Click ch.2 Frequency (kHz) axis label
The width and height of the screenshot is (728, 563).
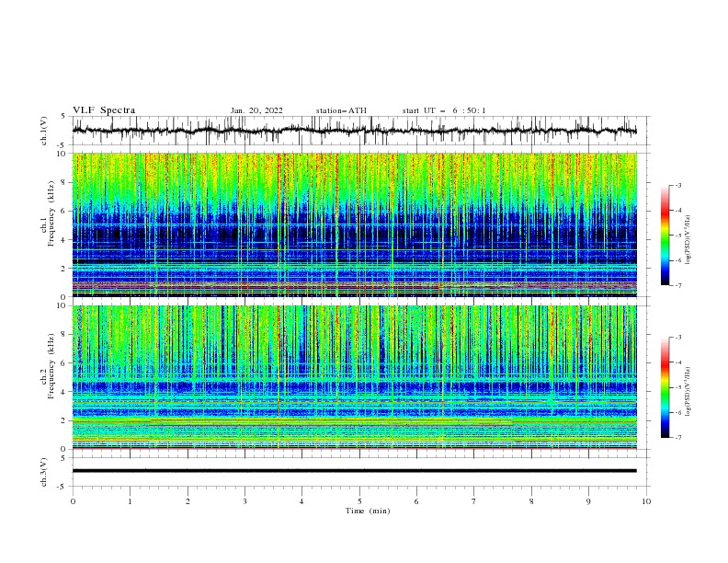[x=48, y=366]
